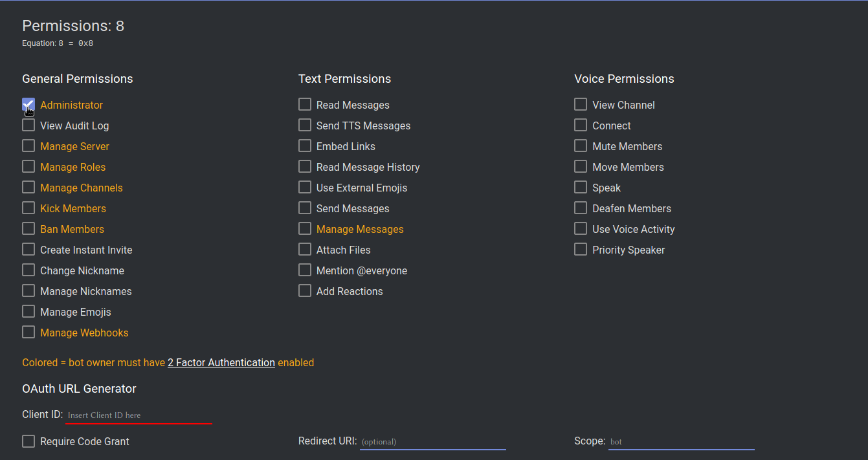Screen dimensions: 868x460
Task: Enable Manage Roles permission
Action: tap(28, 167)
